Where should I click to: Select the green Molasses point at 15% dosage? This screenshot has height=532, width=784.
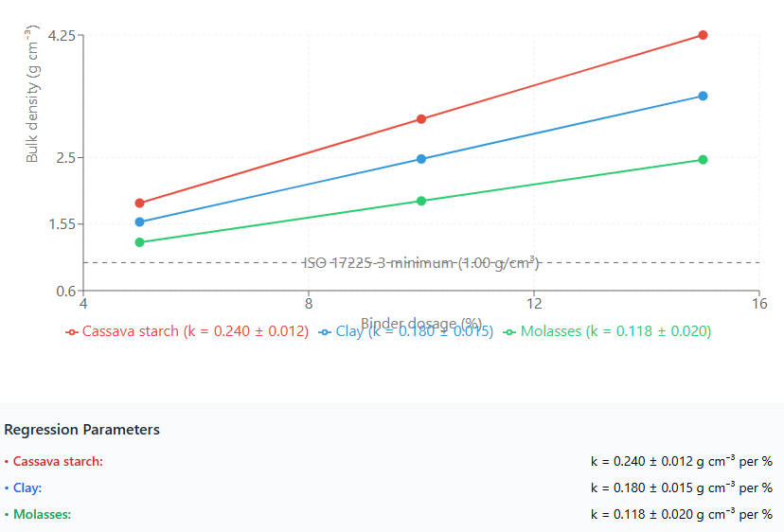(703, 160)
